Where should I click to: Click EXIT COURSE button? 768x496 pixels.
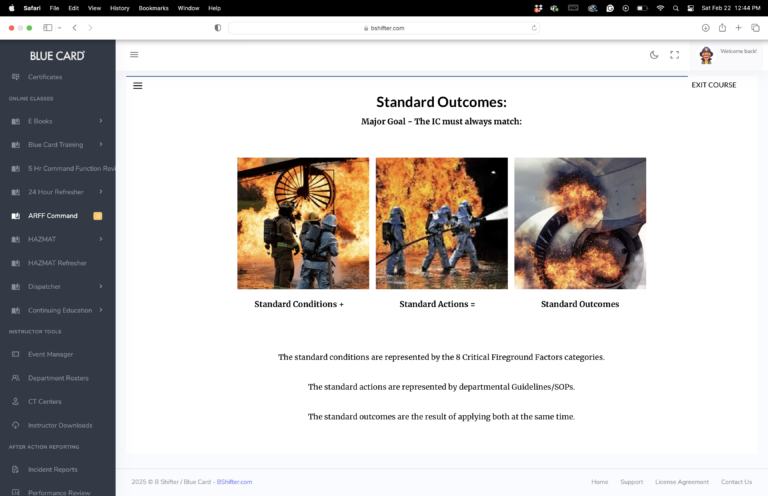[713, 85]
